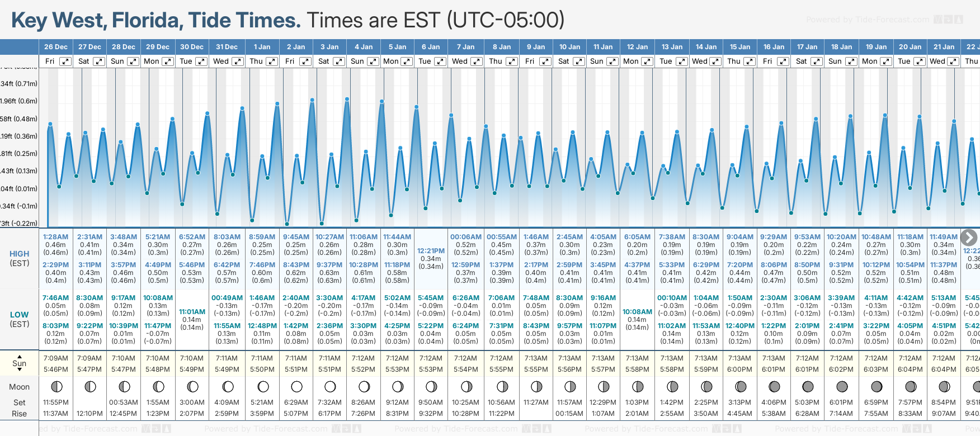This screenshot has width=980, height=436.
Task: Select the 13 Jan date header
Action: (672, 47)
